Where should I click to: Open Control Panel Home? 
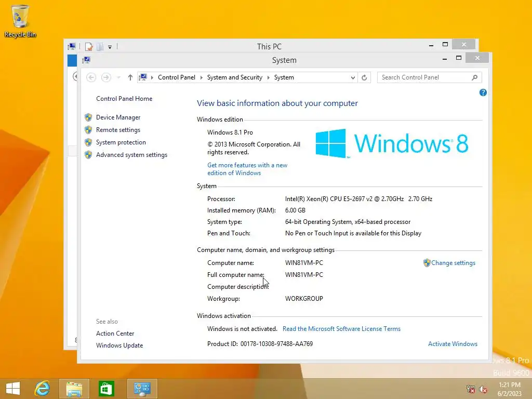point(124,99)
